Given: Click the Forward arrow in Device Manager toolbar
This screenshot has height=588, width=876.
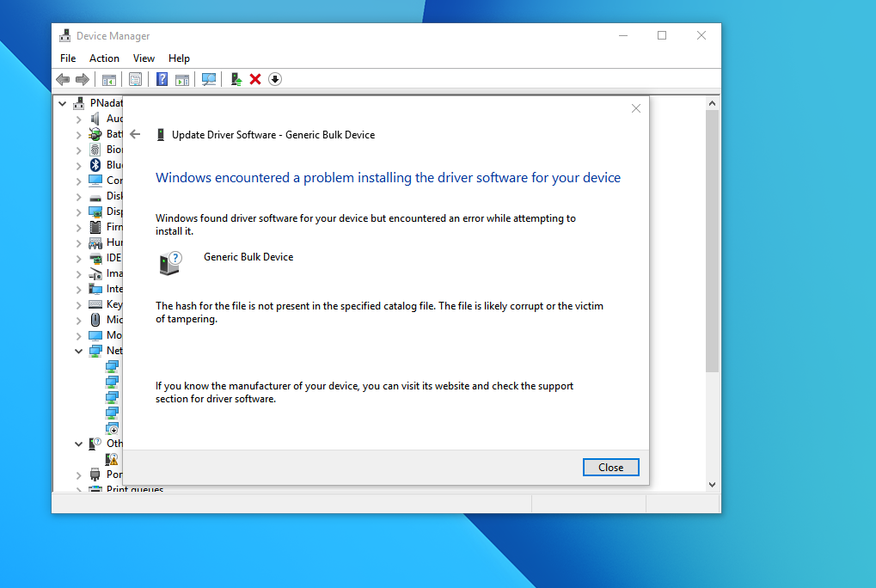Looking at the screenshot, I should [83, 79].
